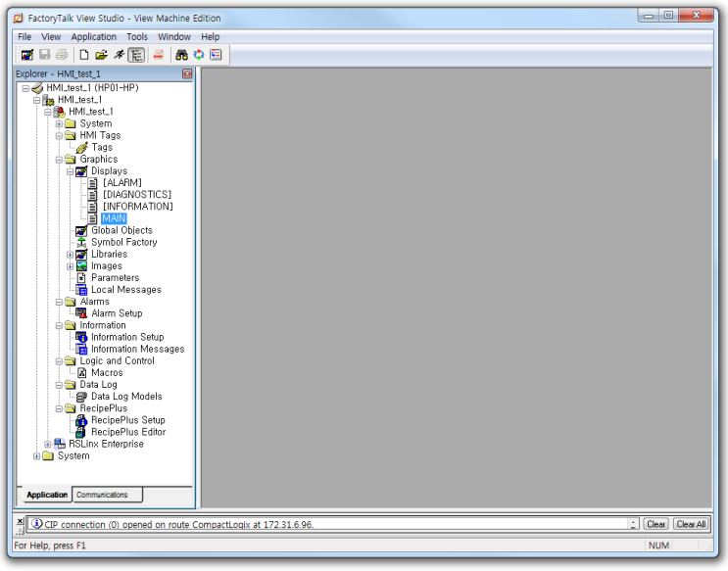
Task: Click the Tags editor icon
Action: 81,148
